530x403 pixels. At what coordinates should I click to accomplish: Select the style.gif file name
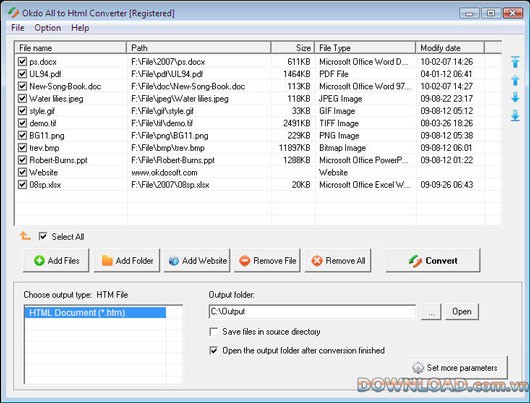click(42, 111)
